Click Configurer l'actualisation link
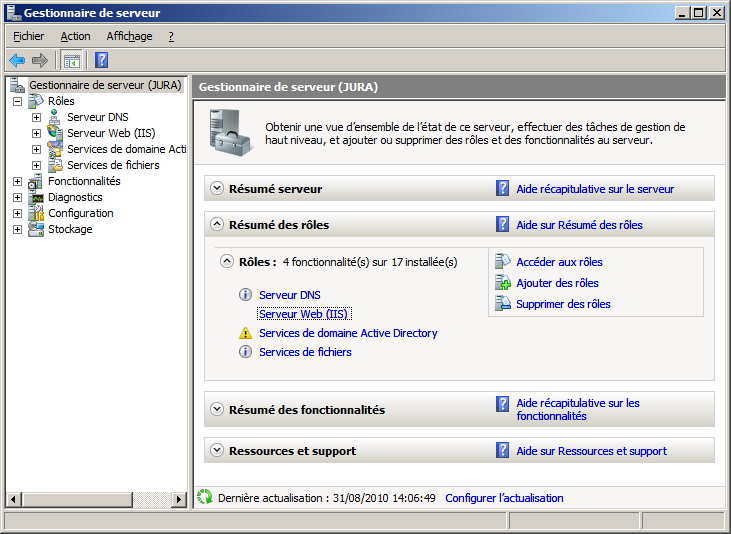 [x=504, y=498]
